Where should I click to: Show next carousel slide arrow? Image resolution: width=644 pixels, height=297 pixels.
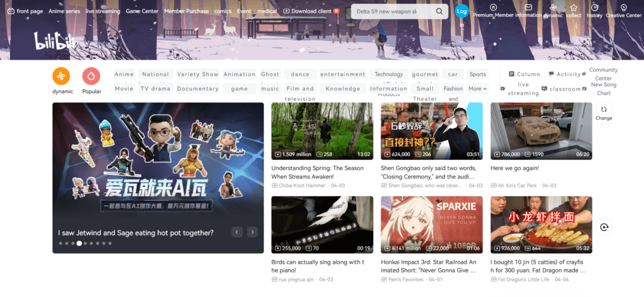[x=253, y=232]
